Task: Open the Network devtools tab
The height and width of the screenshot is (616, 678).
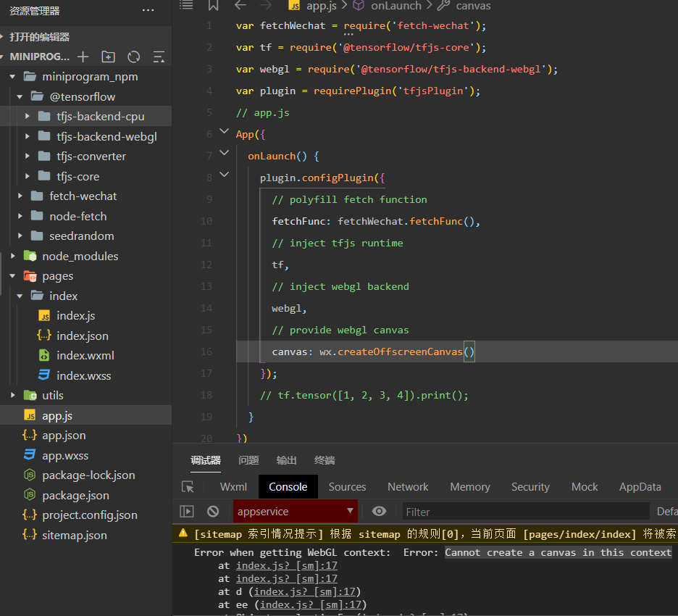Action: pyautogui.click(x=408, y=487)
